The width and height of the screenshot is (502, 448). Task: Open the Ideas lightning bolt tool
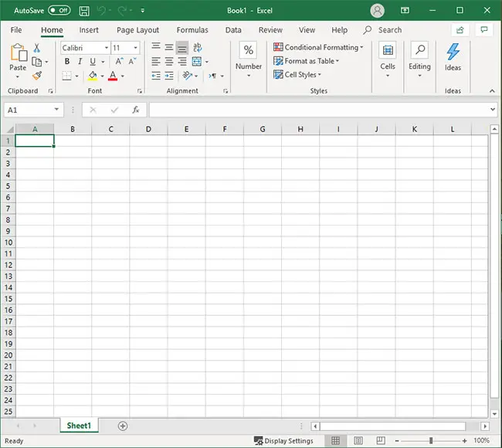(453, 56)
